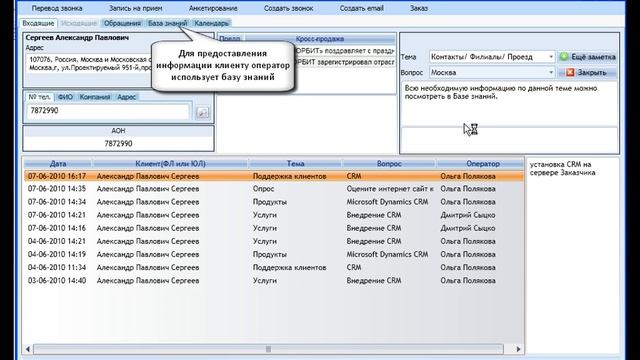The image size is (640, 360).
Task: Click the search icon beside phone number field
Action: pos(202,113)
